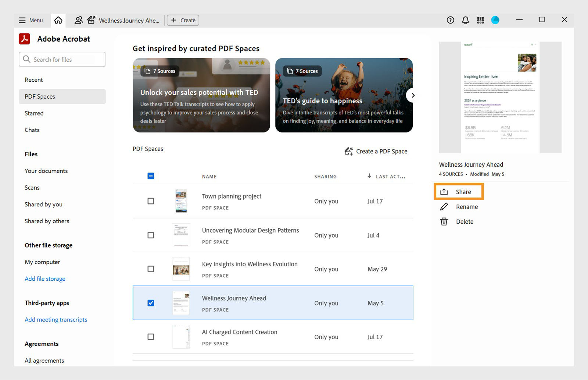Rename the space using the pencil icon
The image size is (588, 380).
point(444,207)
